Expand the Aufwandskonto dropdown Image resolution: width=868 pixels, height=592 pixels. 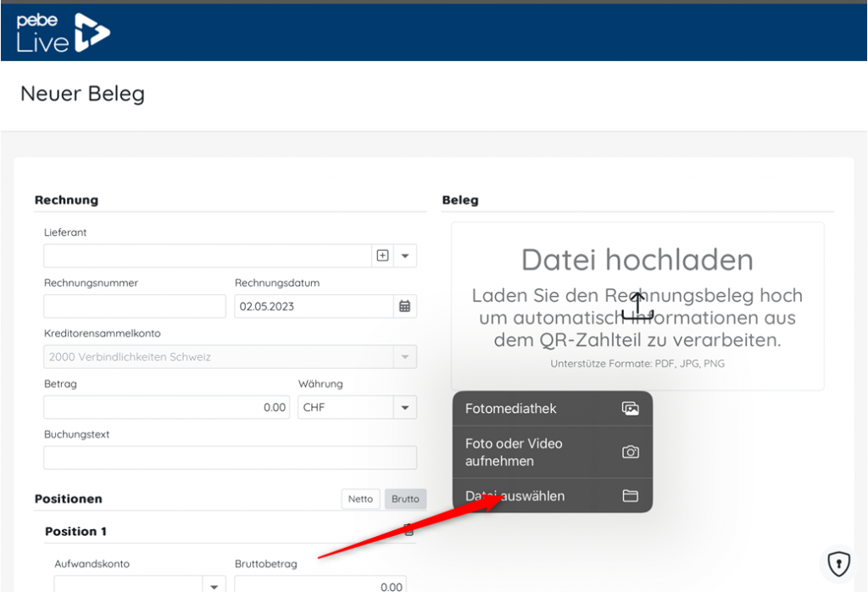[214, 585]
